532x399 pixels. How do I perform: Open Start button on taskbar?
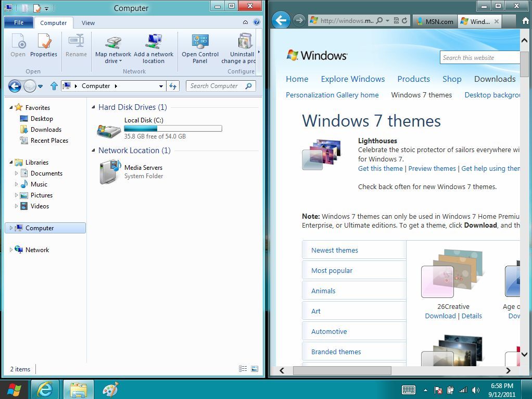click(14, 390)
